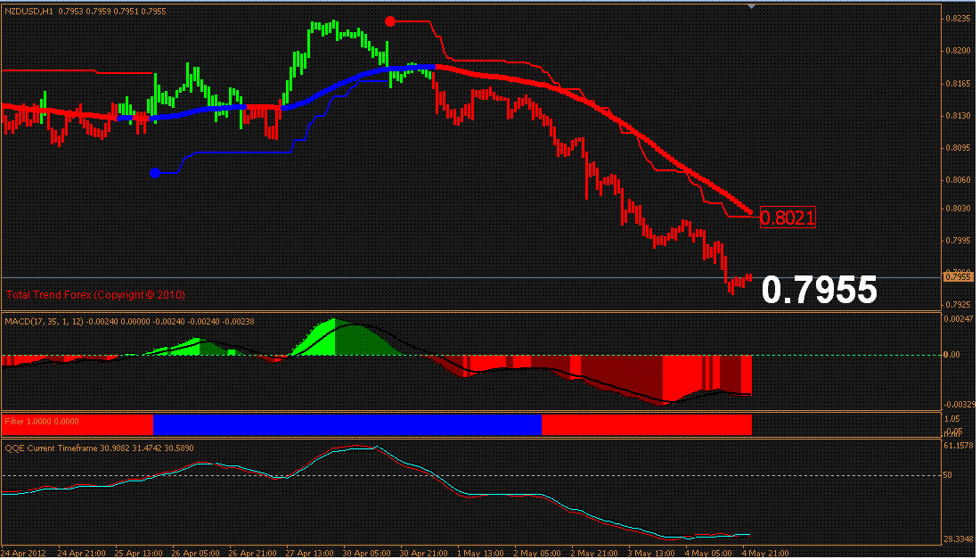
Task: Click the 61.1578 QQE scale value
Action: pyautogui.click(x=958, y=446)
